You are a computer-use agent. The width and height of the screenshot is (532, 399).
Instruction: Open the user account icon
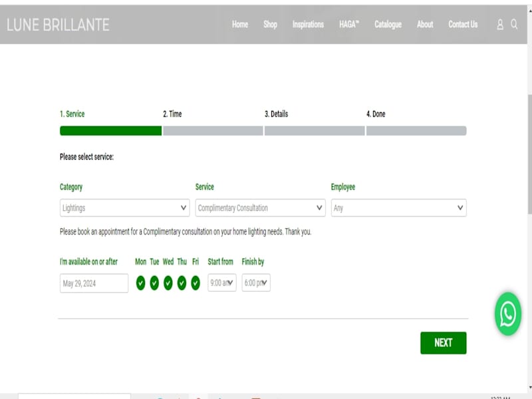[500, 25]
